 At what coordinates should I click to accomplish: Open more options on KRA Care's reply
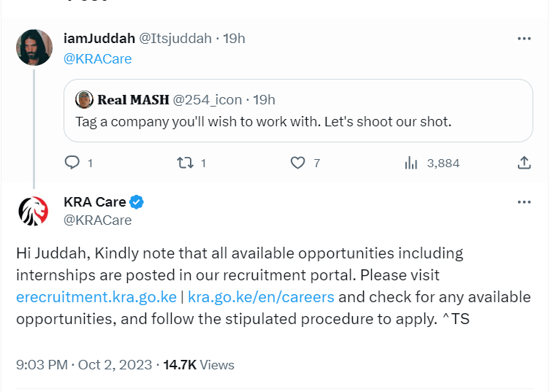click(x=524, y=202)
